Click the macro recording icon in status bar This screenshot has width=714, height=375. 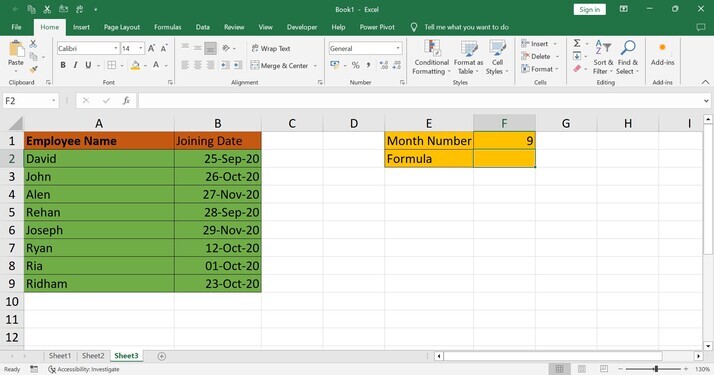[34, 369]
